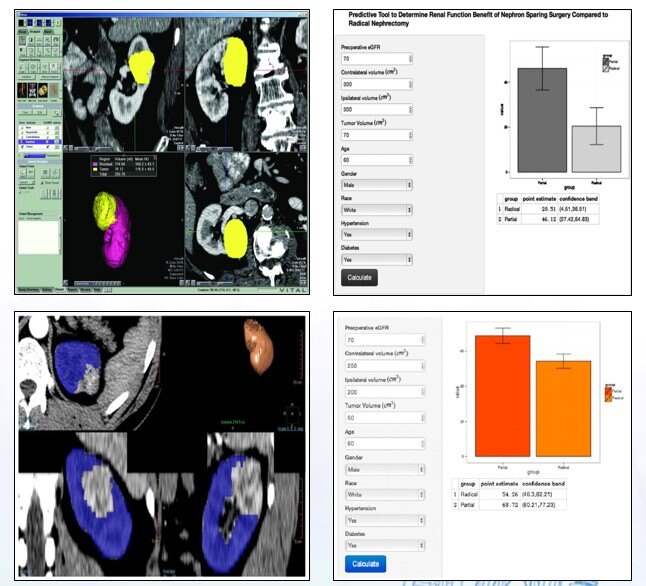This screenshot has height=586, width=646.
Task: Click stepper arrows on Tumor Volume field showing 50
Action: tap(423, 417)
